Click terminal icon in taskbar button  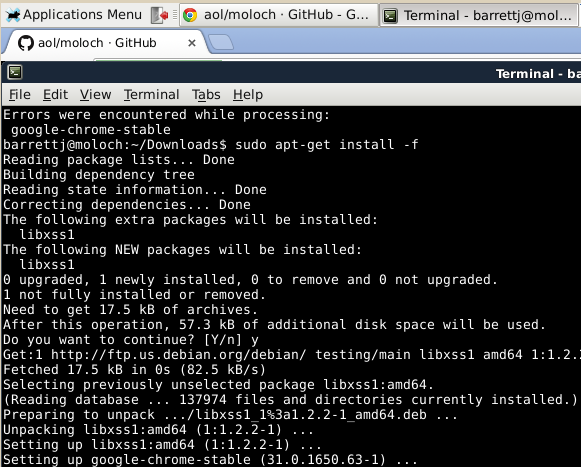(x=390, y=16)
